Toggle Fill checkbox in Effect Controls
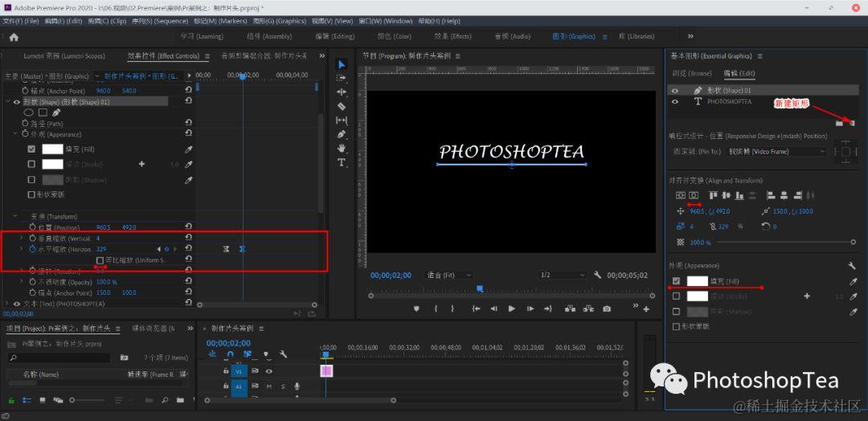Image resolution: width=868 pixels, height=421 pixels. coord(31,149)
